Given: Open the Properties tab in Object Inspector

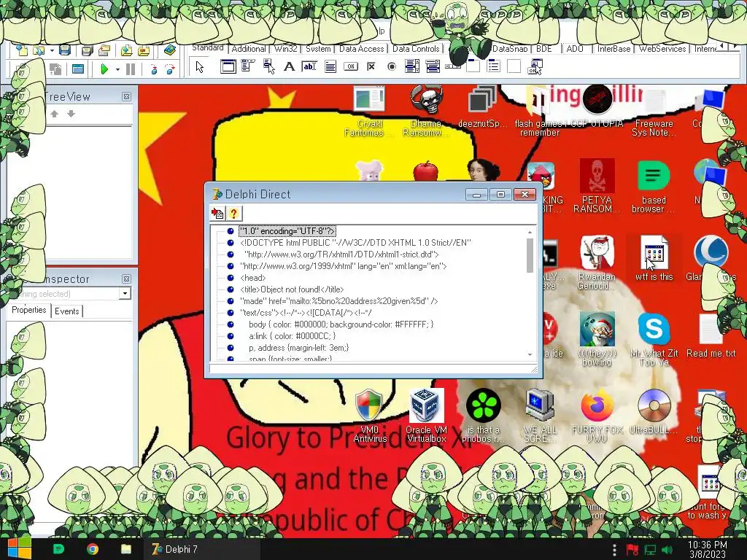Looking at the screenshot, I should tap(28, 310).
